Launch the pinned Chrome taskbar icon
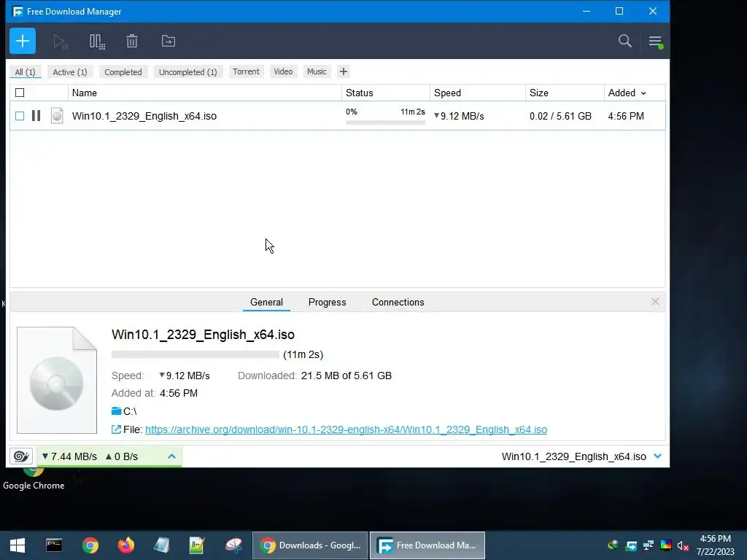 pyautogui.click(x=90, y=545)
